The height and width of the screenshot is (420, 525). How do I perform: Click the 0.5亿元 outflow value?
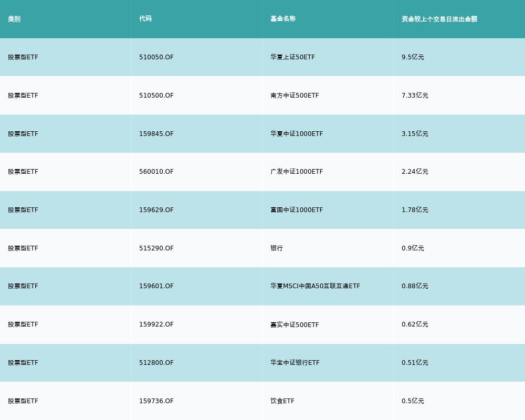pos(413,401)
